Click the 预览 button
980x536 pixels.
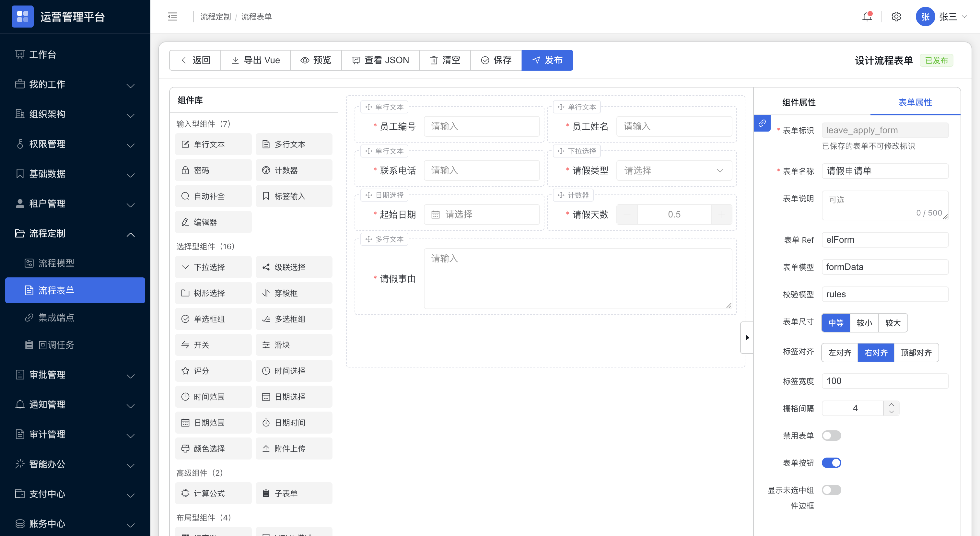pos(316,60)
